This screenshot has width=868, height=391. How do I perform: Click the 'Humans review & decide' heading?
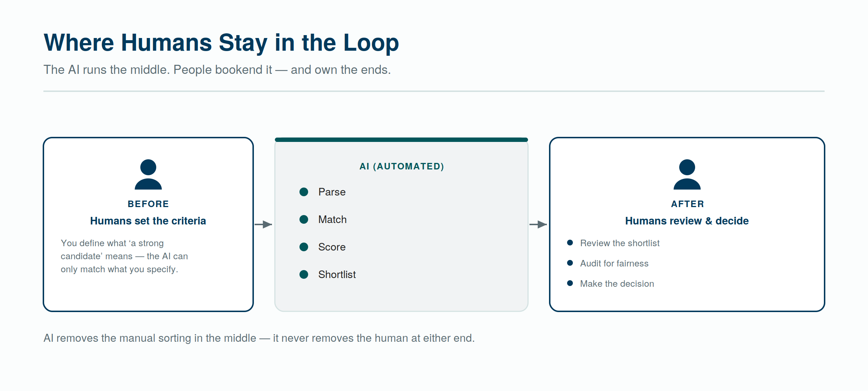tap(687, 221)
